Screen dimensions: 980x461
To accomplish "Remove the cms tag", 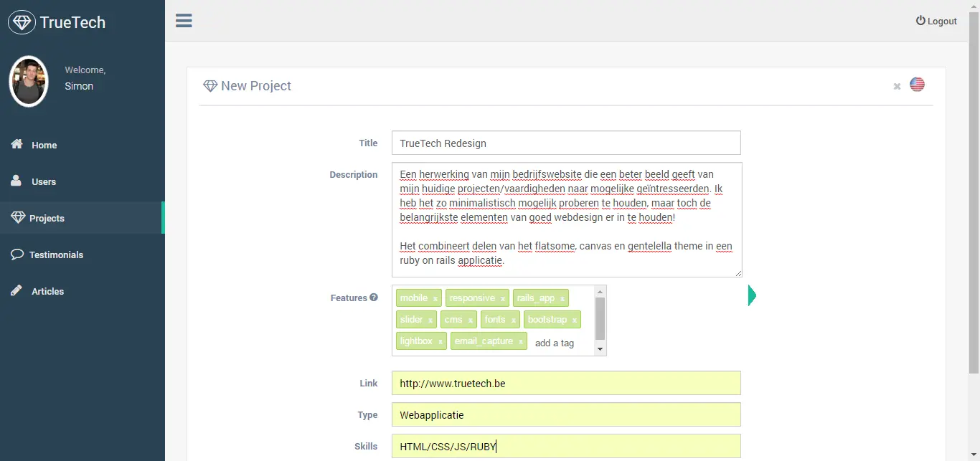I will [470, 320].
